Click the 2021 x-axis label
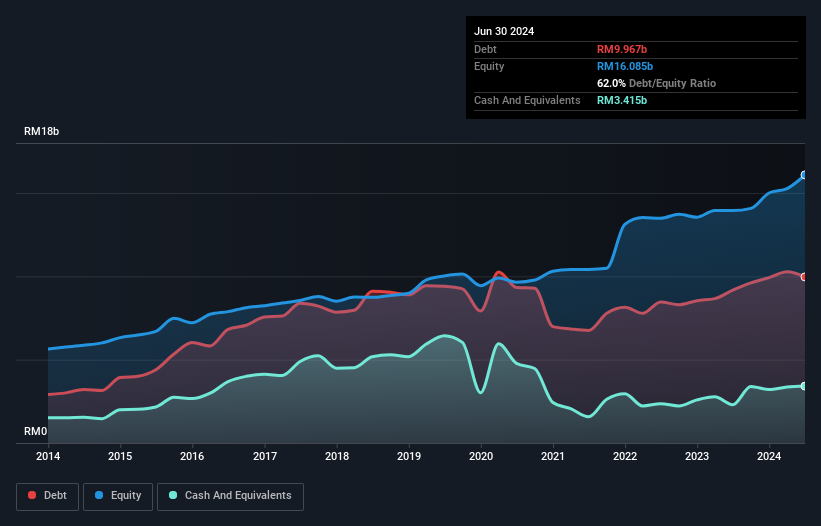This screenshot has width=821, height=526. (553, 457)
